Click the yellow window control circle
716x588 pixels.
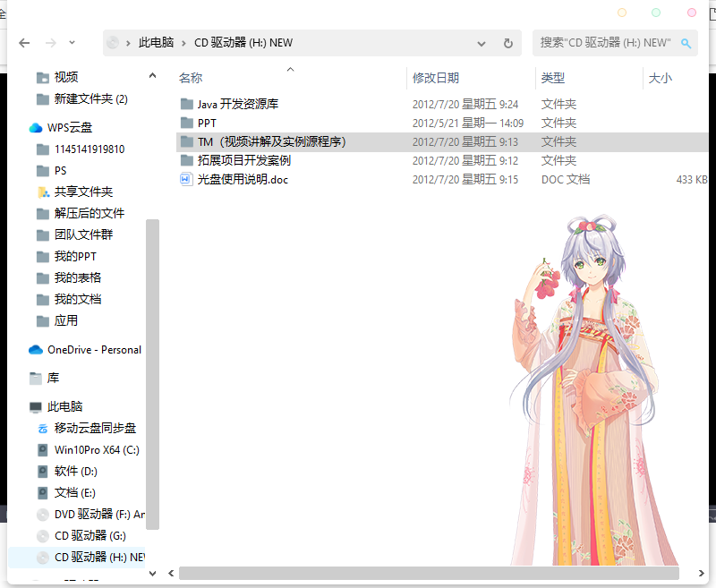(x=622, y=13)
